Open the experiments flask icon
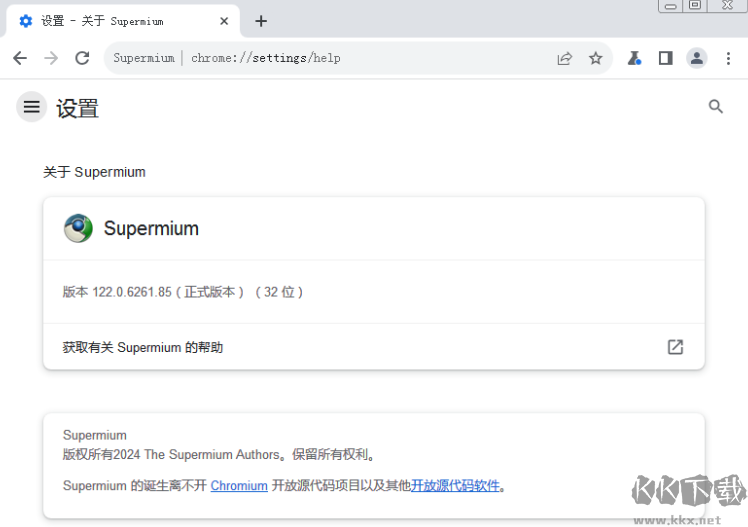The height and width of the screenshot is (527, 748). [x=634, y=58]
